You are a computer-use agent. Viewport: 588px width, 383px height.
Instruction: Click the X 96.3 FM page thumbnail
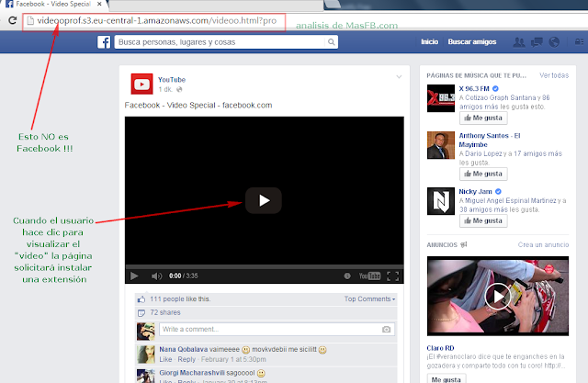(x=441, y=98)
